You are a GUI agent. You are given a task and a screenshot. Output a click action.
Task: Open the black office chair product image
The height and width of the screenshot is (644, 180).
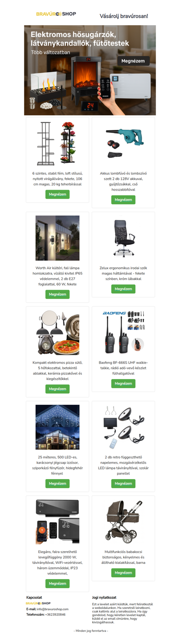click(x=123, y=238)
